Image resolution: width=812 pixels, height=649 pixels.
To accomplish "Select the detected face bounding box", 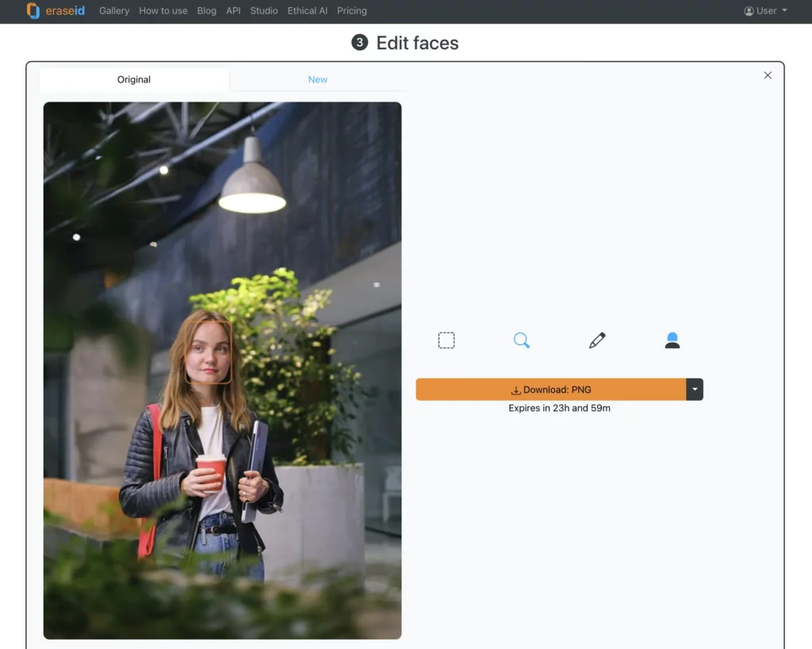I will (208, 353).
